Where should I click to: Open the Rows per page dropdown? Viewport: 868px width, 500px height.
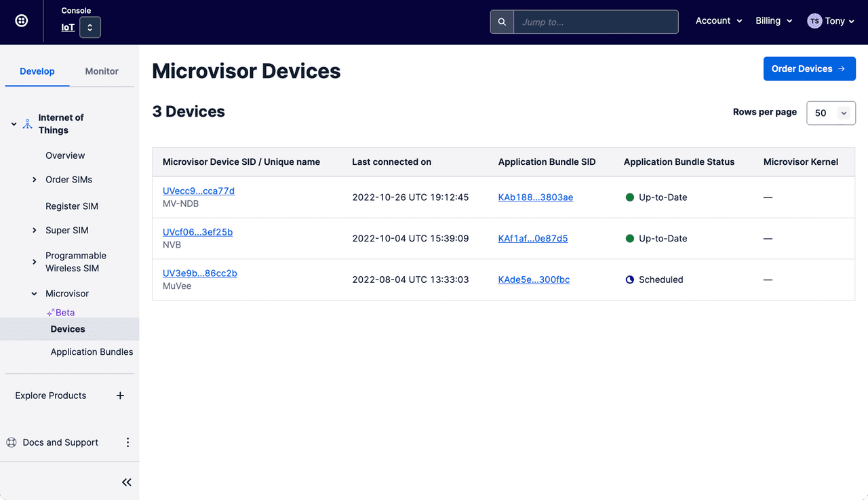point(831,113)
